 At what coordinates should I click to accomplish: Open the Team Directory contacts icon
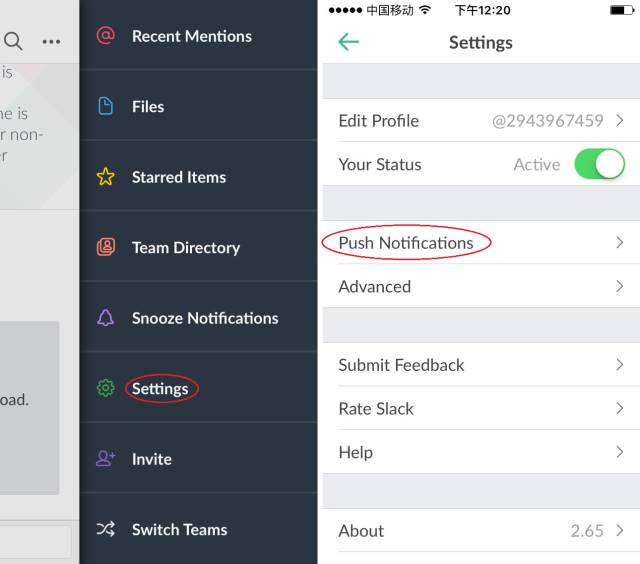pos(106,247)
